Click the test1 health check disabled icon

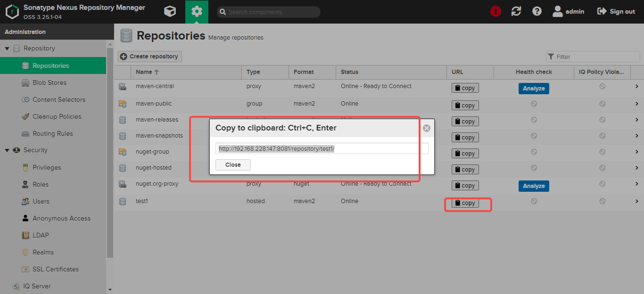534,201
